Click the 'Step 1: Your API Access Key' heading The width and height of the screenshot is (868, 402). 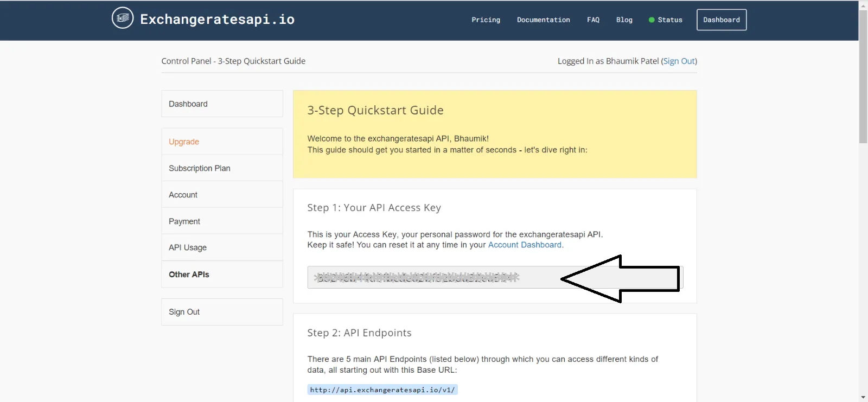[374, 208]
